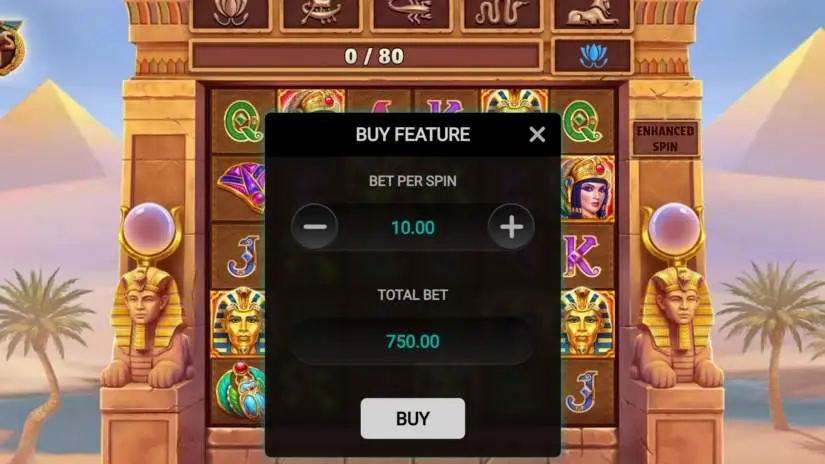
Task: Click the 750.00 total bet field
Action: pyautogui.click(x=412, y=341)
